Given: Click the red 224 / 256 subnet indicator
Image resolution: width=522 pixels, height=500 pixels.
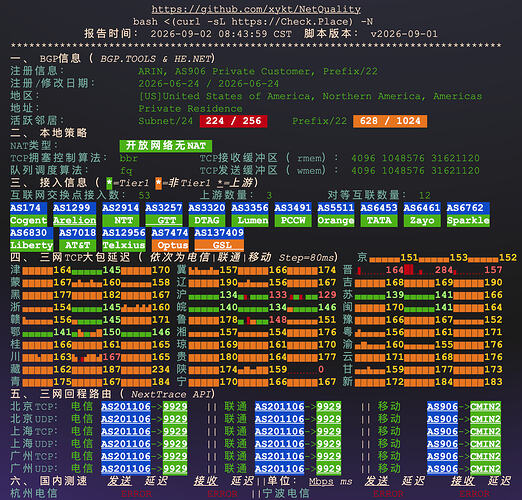Looking at the screenshot, I should click(x=233, y=121).
